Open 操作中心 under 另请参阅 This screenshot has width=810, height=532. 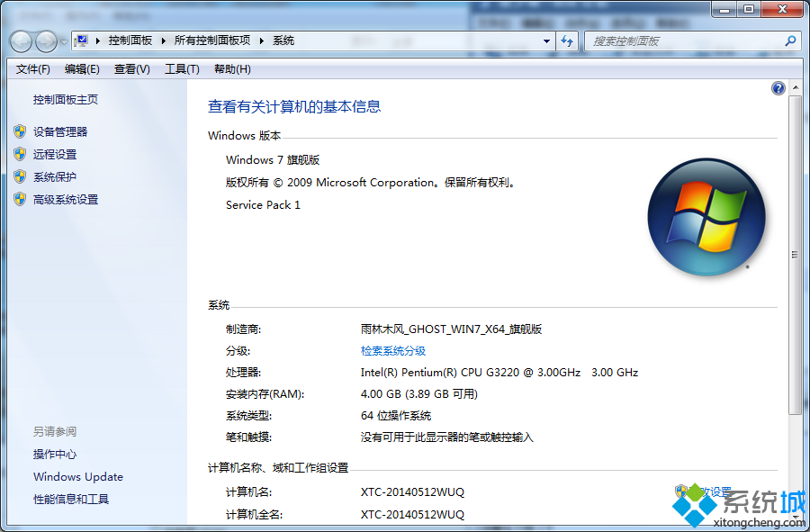click(x=55, y=455)
